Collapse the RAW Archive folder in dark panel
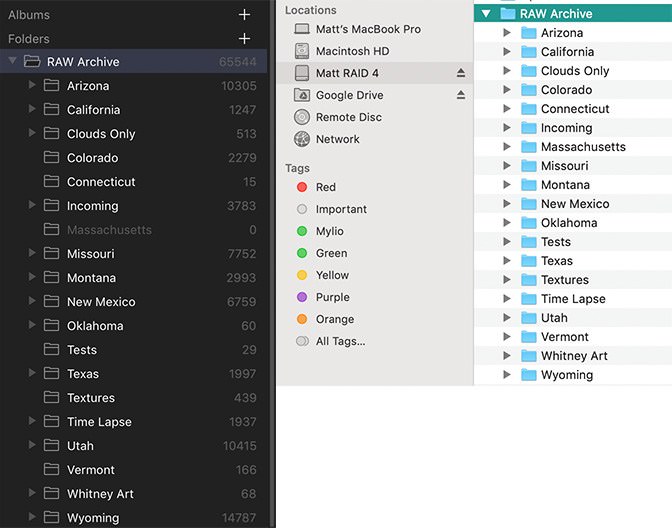 coord(13,61)
